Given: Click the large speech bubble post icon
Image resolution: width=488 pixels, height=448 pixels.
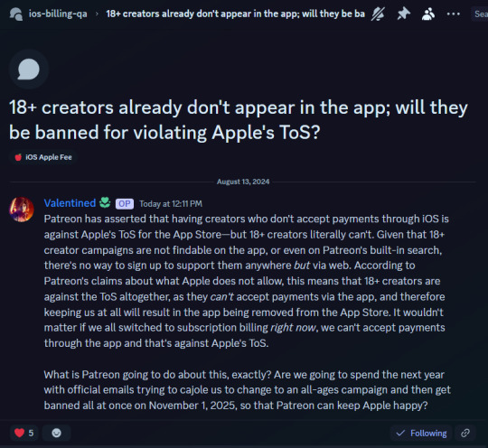Looking at the screenshot, I should (x=29, y=69).
